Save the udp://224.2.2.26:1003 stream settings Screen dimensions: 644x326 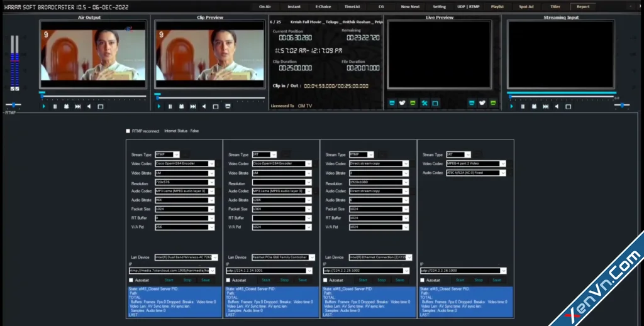pyautogui.click(x=497, y=280)
